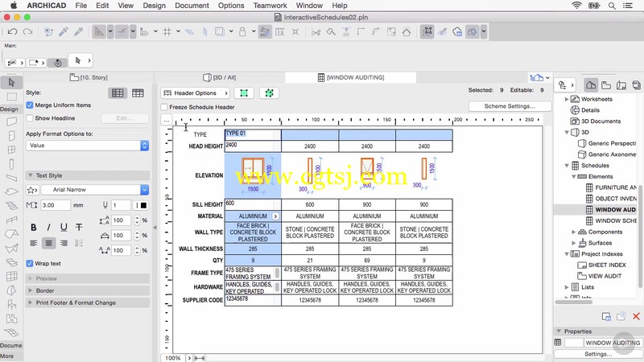Open the Layout Book icon in Navigator
Viewport: 644px width, 362px height.
621,85
